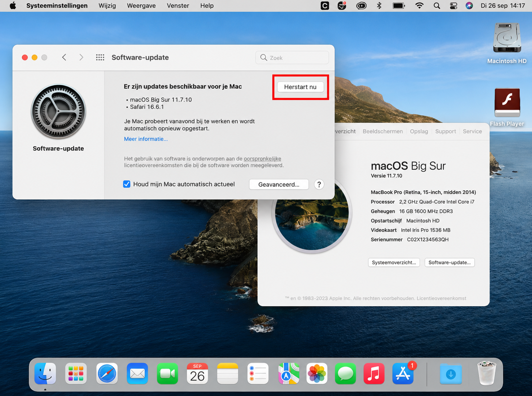
Task: Uncheck Houd mijn Mac automatisch actueel
Action: coord(127,184)
